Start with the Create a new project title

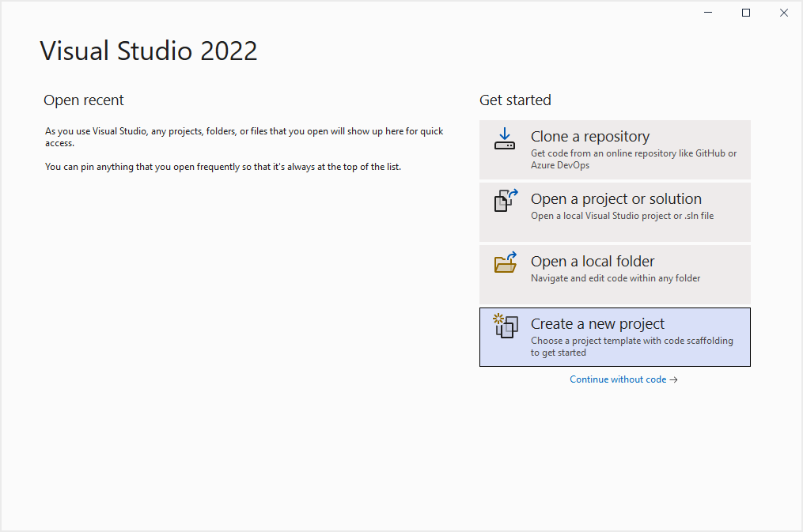click(x=597, y=324)
